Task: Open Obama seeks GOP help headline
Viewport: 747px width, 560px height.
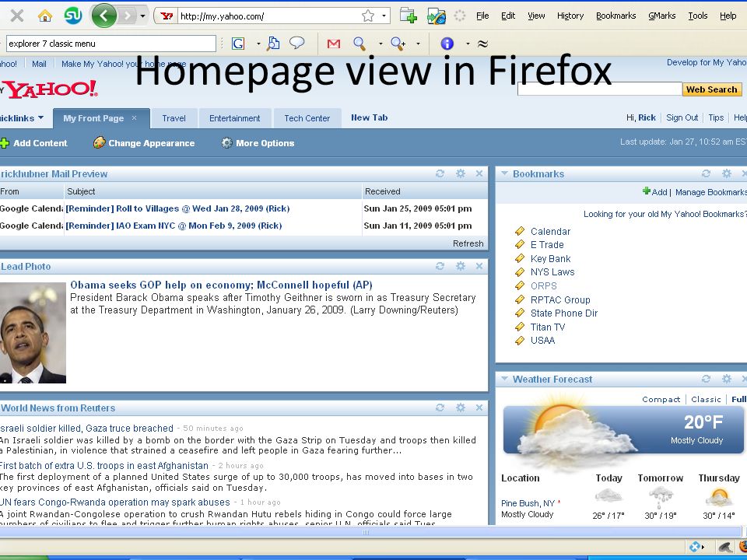Action: (221, 285)
